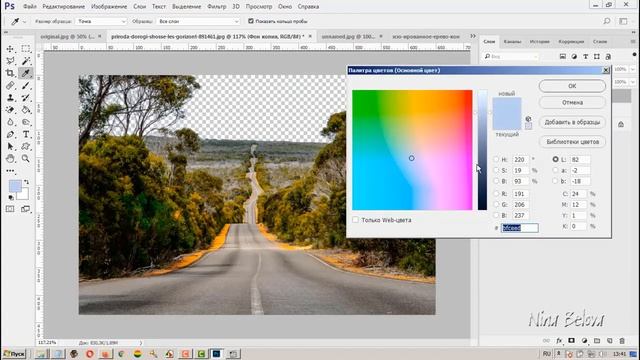The image size is (640, 360).
Task: Select the Eyedropper tool in the toolbox
Action: tap(26, 73)
